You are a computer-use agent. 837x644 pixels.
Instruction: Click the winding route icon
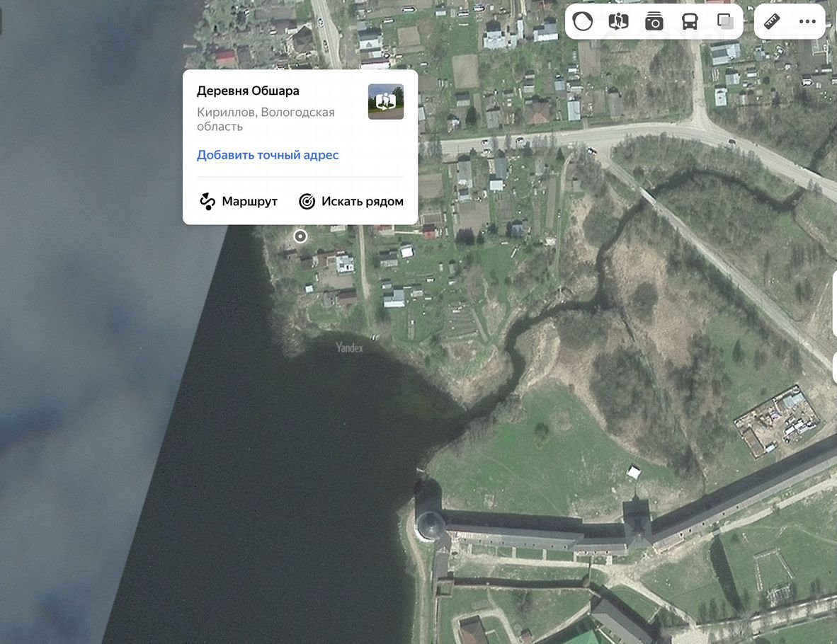[207, 202]
